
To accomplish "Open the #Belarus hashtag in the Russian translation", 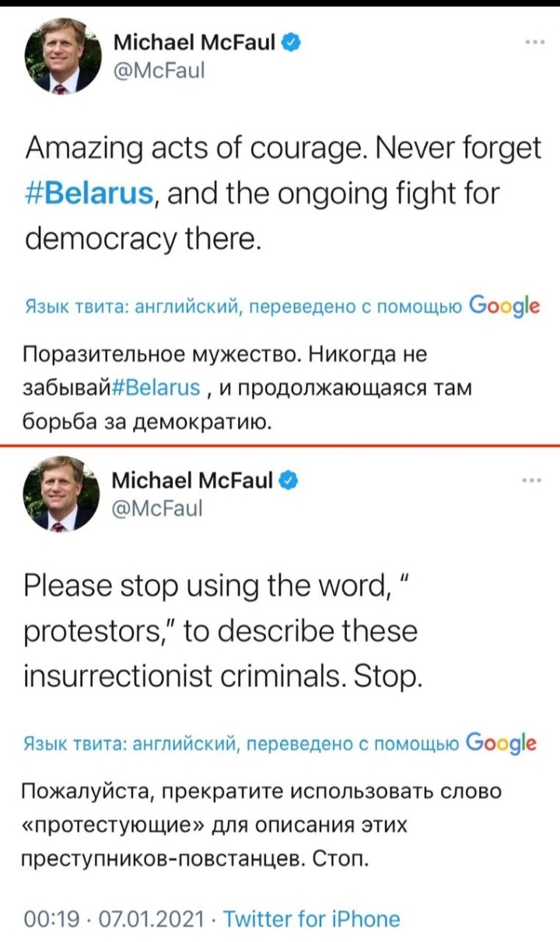I will tap(162, 387).
